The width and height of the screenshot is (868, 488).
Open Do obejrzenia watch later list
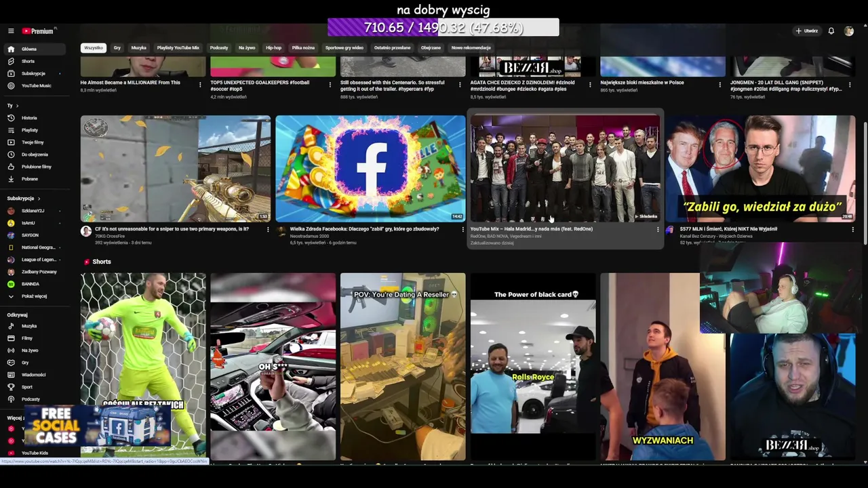click(34, 155)
